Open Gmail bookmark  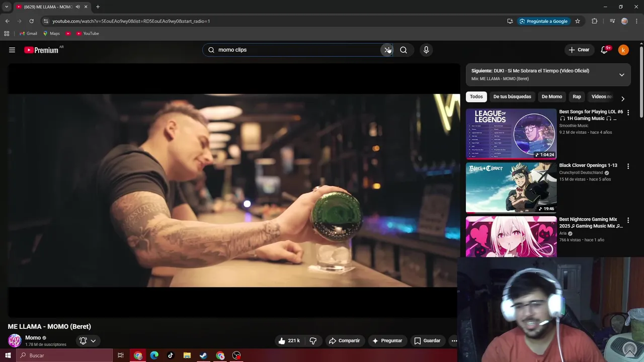pyautogui.click(x=28, y=33)
